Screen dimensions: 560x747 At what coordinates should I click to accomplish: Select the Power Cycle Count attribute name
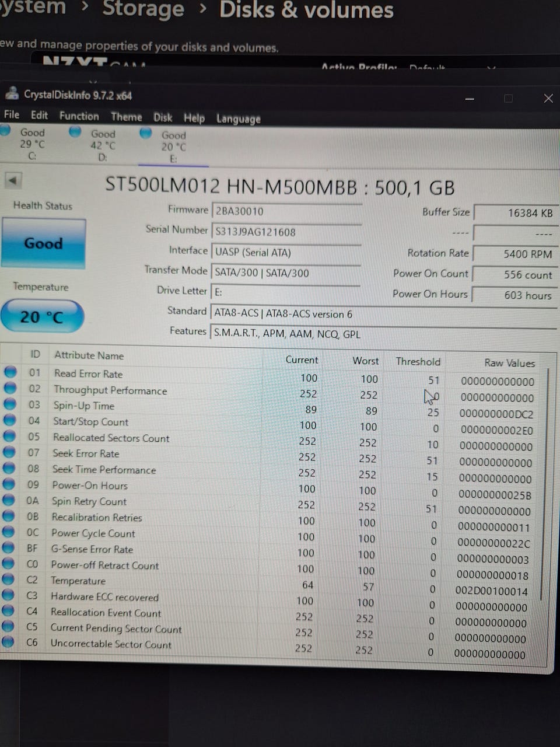pos(93,533)
